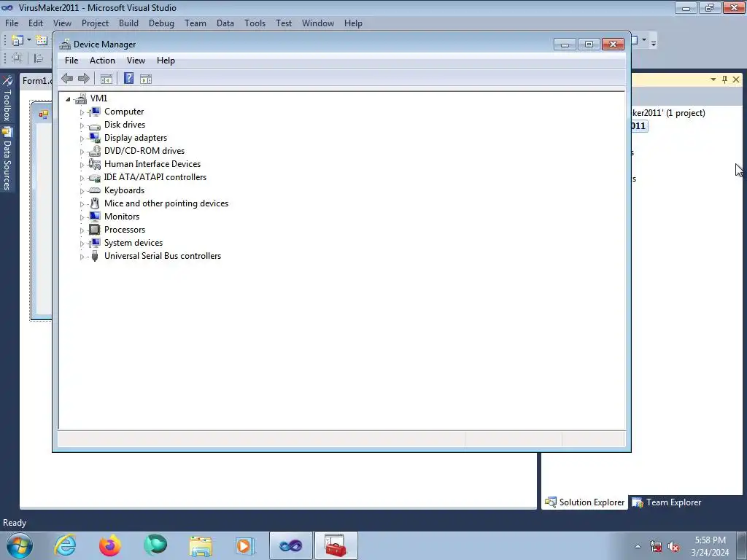Screen dimensions: 747x560
Task: Click Add New Item icon in Visual Studio toolbar
Action: [42, 41]
